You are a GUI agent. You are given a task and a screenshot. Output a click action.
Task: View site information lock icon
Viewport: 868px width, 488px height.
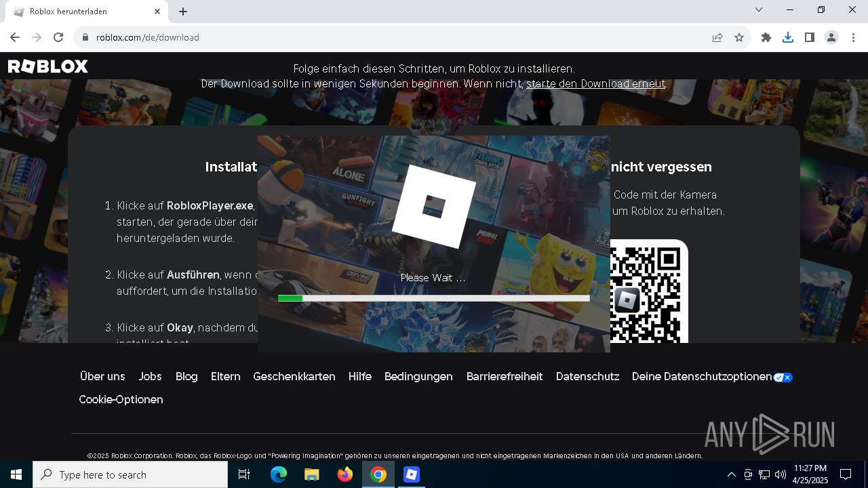tap(85, 37)
